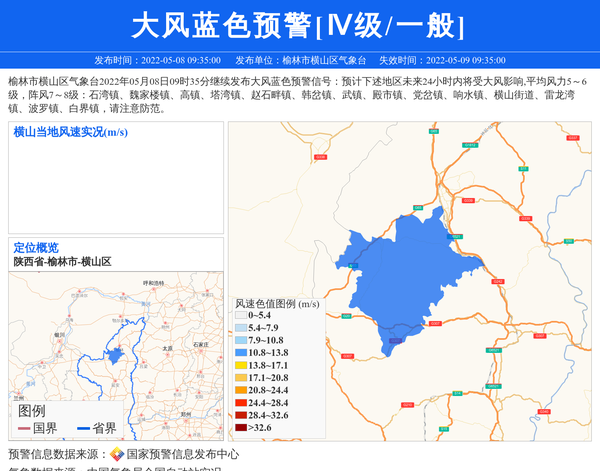Click the red 24.4~28.4 legend swatch
600x471 pixels.
click(x=241, y=403)
